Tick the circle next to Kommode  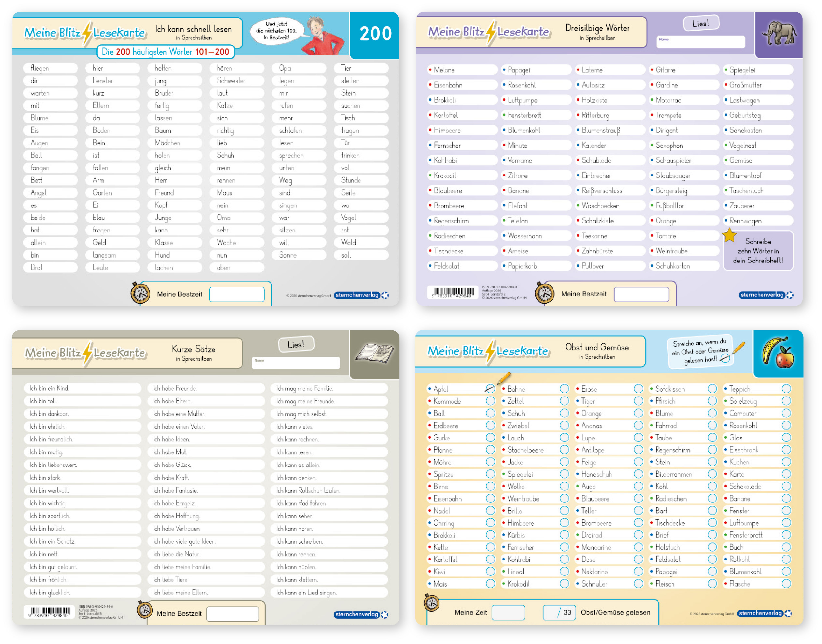click(x=490, y=401)
